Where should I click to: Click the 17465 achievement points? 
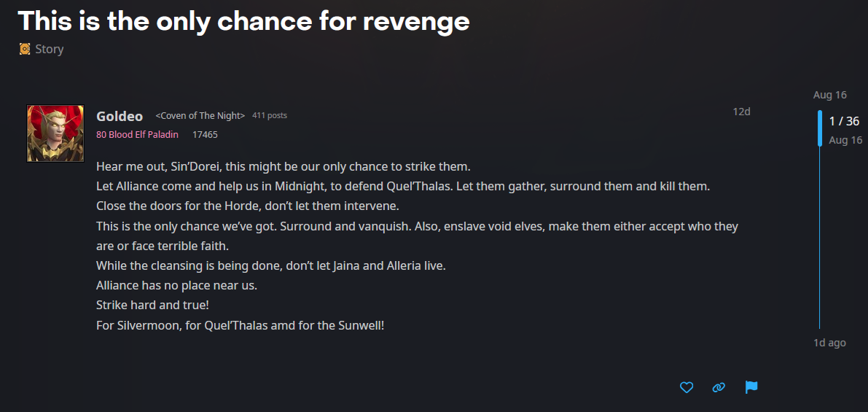pyautogui.click(x=205, y=135)
